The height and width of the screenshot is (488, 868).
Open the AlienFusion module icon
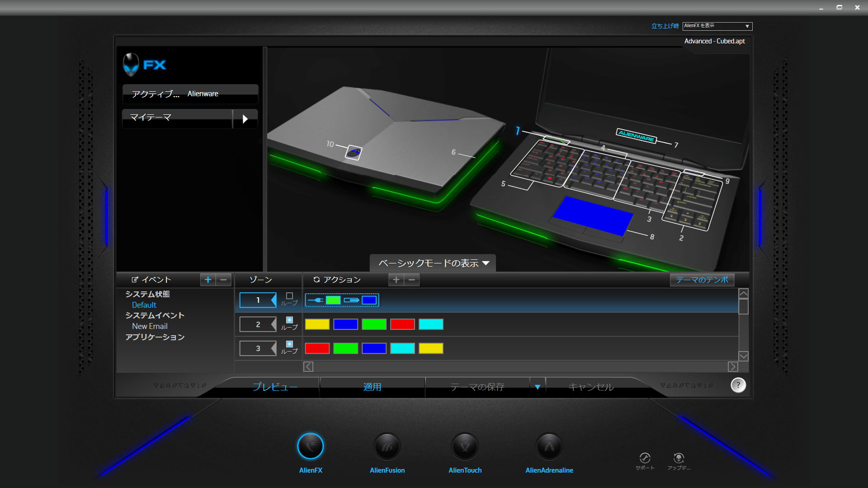tap(387, 446)
